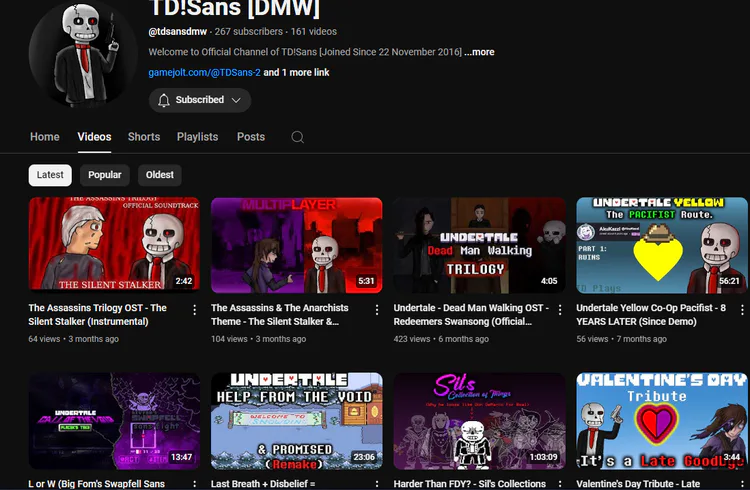Viewport: 750px width, 490px height.
Task: Open options menu for Harder Than FDY video
Action: click(560, 484)
